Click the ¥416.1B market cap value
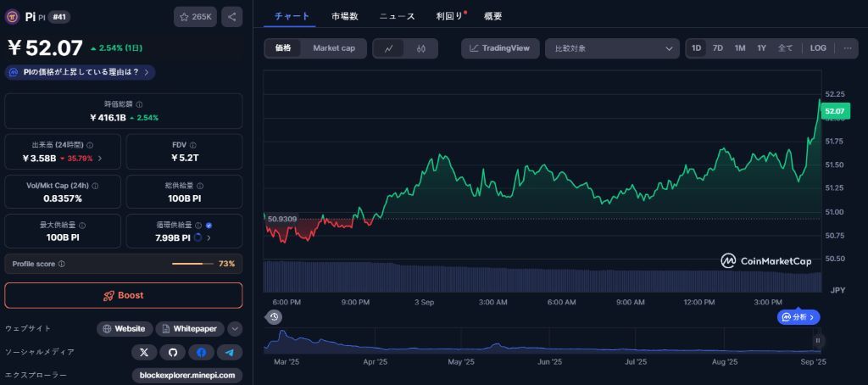868x385 pixels. pyautogui.click(x=108, y=118)
